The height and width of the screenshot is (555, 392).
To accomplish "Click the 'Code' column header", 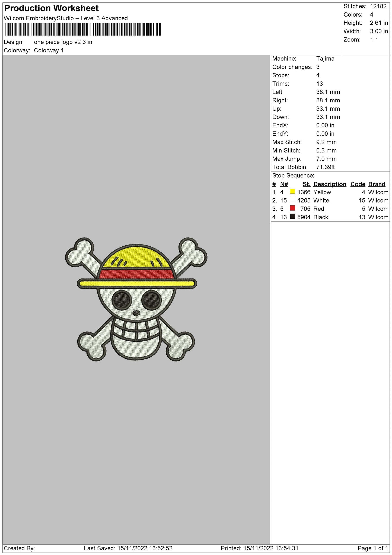I will pyautogui.click(x=358, y=184).
